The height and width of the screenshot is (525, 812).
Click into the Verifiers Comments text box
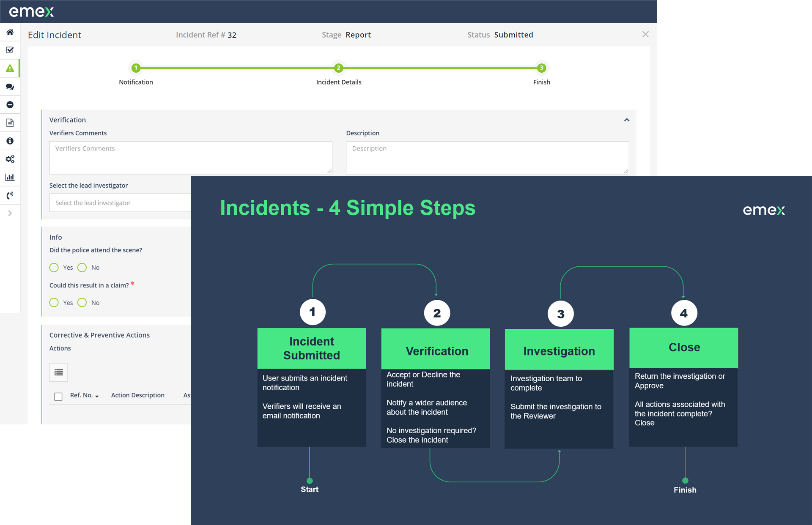[x=190, y=158]
